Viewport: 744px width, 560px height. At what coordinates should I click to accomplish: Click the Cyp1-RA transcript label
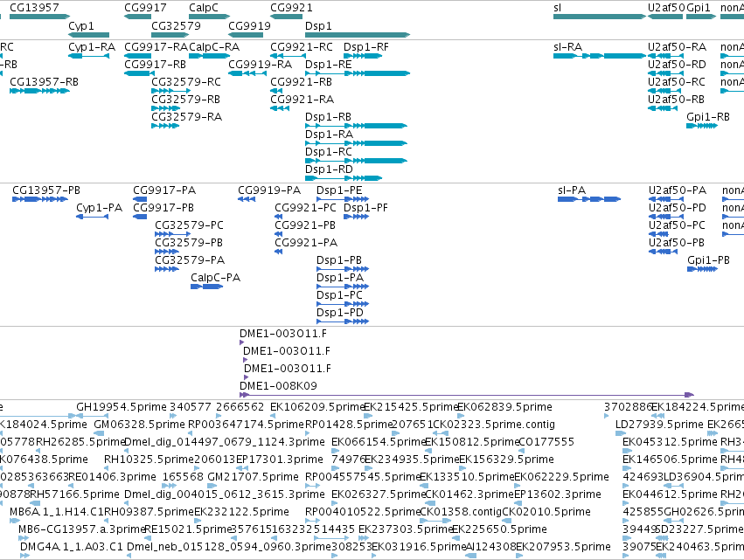[x=92, y=47]
